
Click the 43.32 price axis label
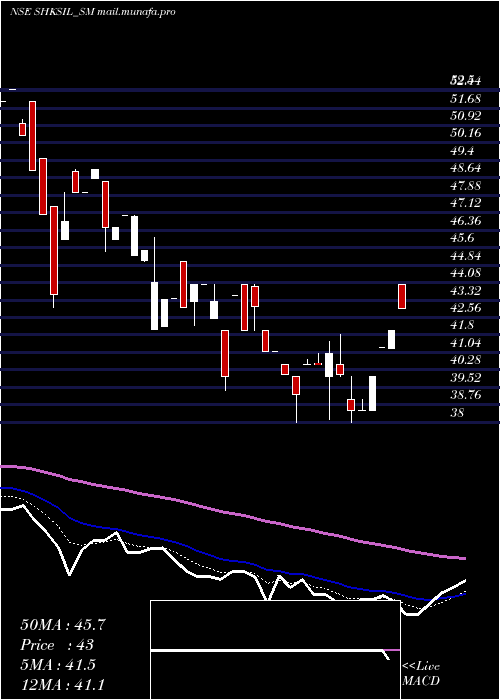click(x=466, y=291)
